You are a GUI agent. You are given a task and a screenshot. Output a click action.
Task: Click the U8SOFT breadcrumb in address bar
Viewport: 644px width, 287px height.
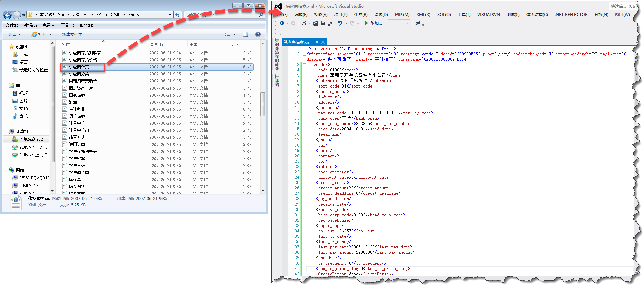click(80, 15)
